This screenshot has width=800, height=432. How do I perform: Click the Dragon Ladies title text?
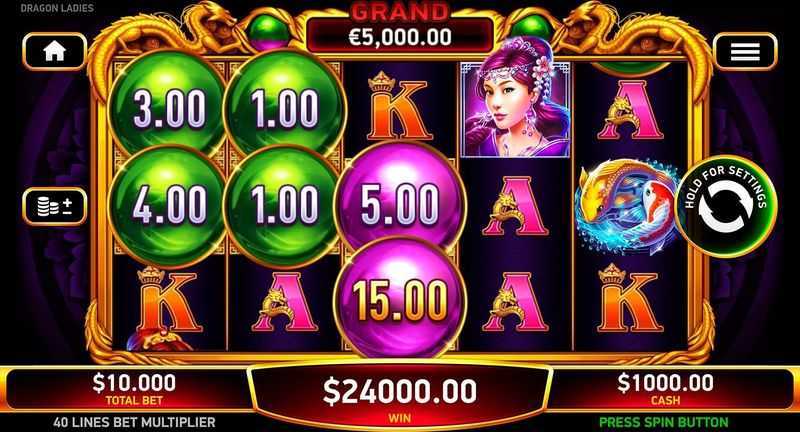(57, 8)
